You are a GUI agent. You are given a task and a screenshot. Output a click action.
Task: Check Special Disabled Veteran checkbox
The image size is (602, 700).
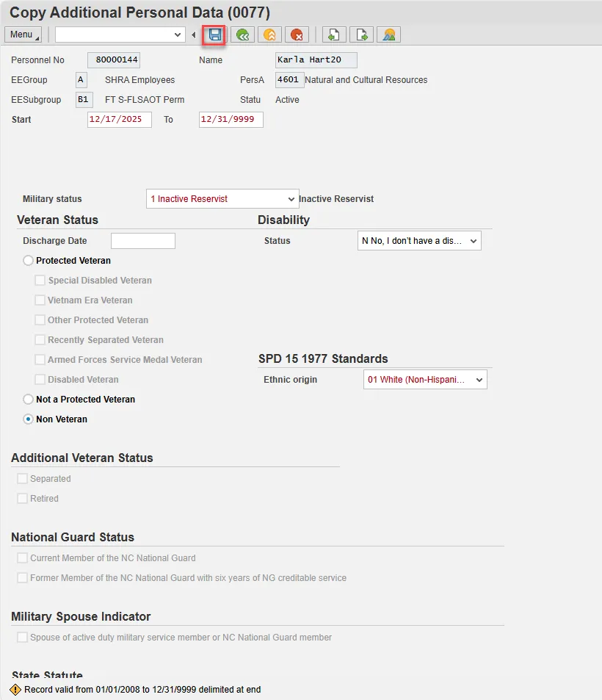(x=40, y=281)
